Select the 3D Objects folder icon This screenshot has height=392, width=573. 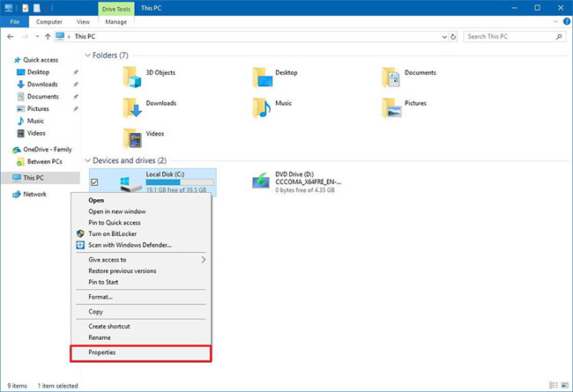tap(132, 78)
